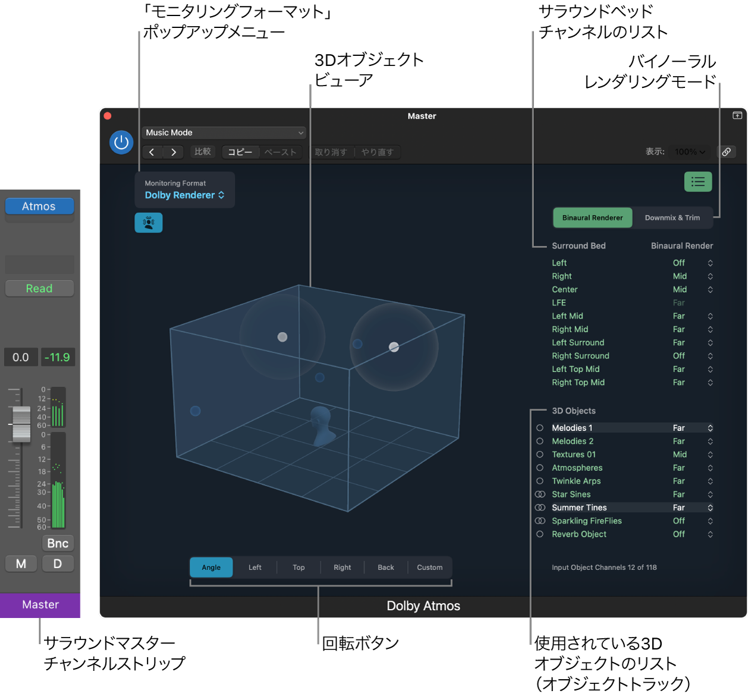Select the Atmospheres object circle icon

540,468
